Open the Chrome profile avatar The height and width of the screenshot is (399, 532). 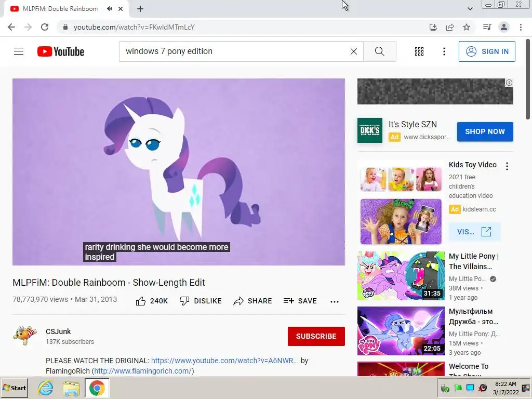(504, 27)
